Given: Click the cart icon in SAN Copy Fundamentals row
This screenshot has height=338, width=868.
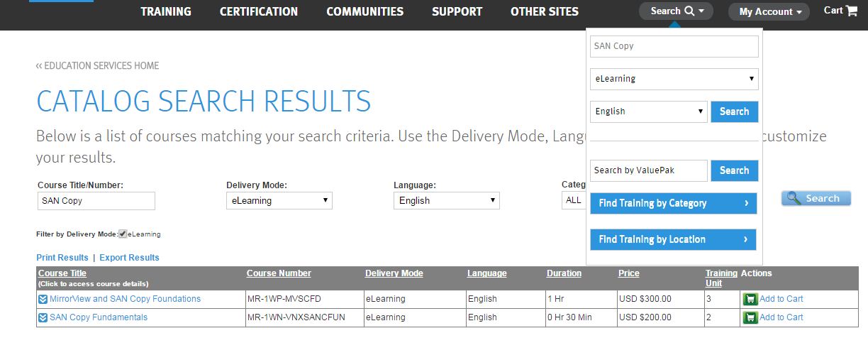Looking at the screenshot, I should point(750,317).
